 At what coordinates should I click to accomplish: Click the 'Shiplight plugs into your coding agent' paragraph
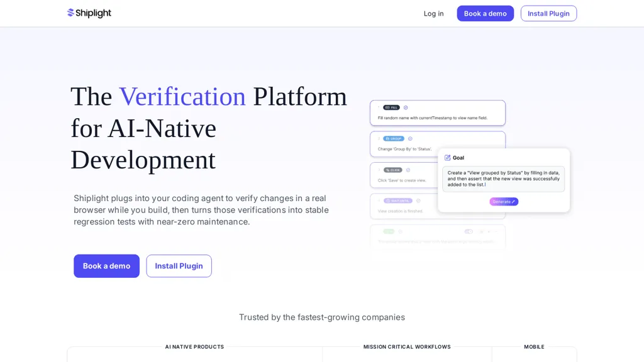pyautogui.click(x=201, y=210)
